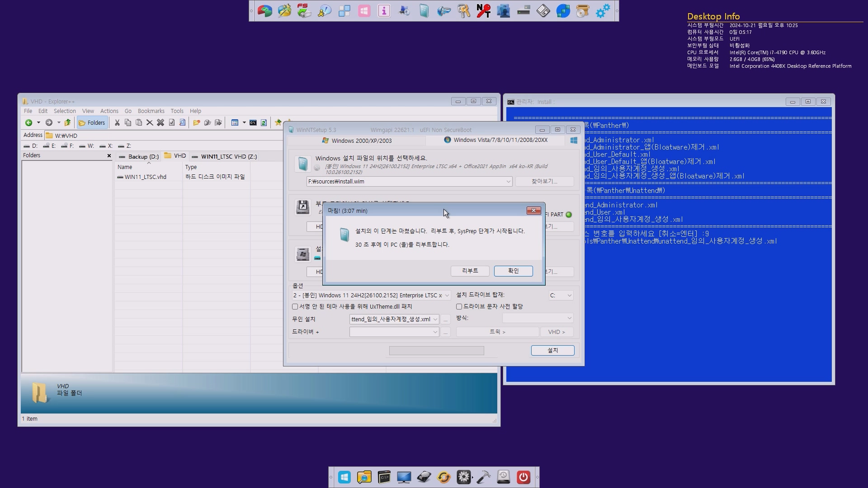Click the Windows logo icon in WinNTSetup tabs
The height and width of the screenshot is (488, 868).
[574, 141]
